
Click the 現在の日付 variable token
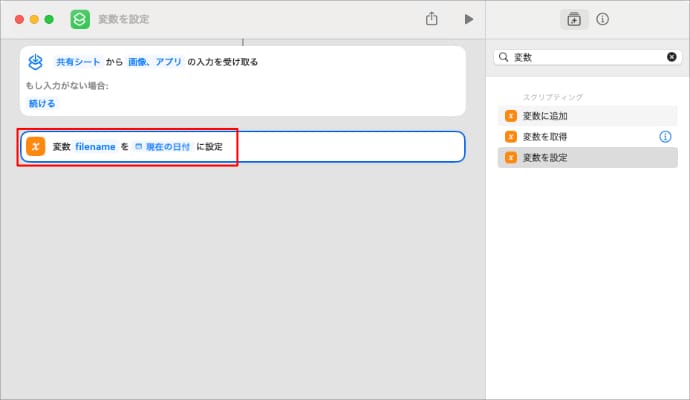pos(162,147)
